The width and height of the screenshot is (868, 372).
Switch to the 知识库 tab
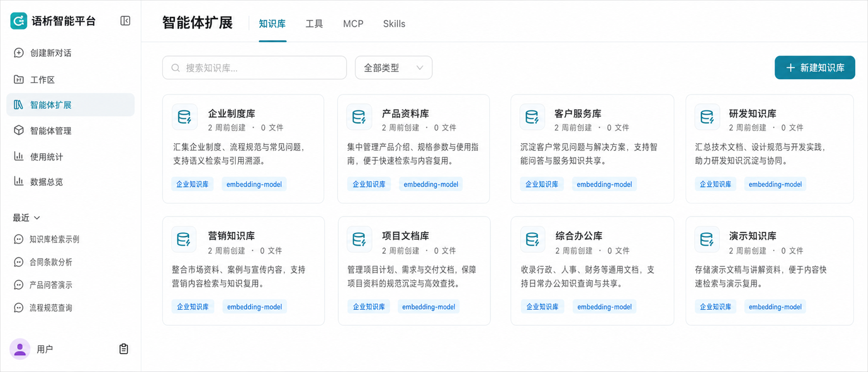coord(272,24)
